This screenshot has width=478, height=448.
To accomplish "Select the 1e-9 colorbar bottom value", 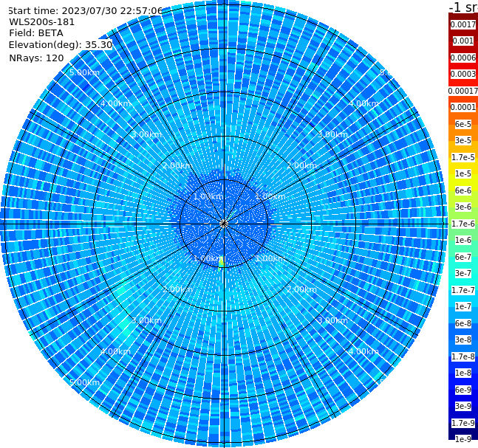I will (x=463, y=439).
